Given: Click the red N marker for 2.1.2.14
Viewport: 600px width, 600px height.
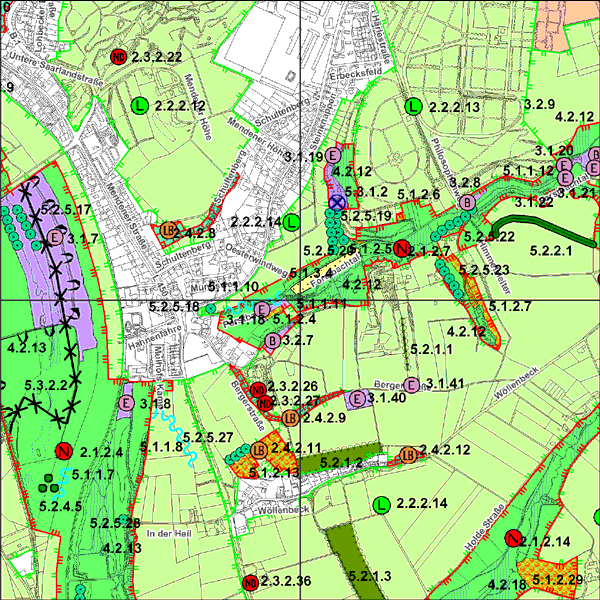Looking at the screenshot, I should [x=512, y=538].
